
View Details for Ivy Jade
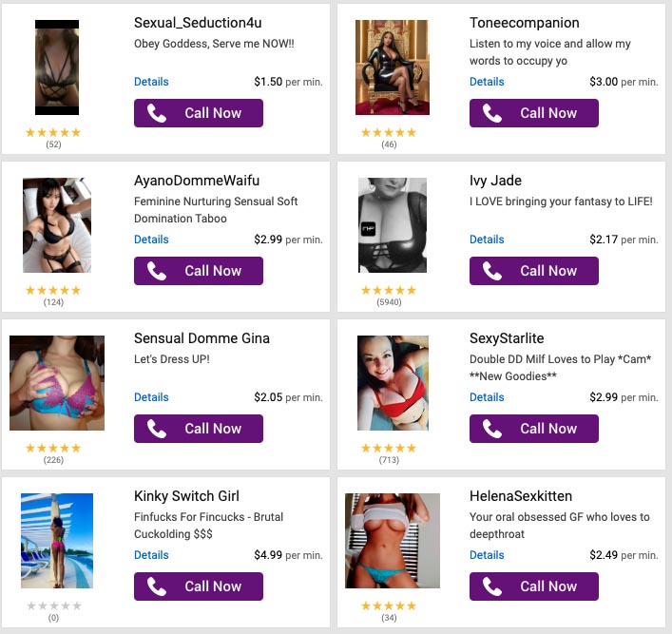[487, 240]
